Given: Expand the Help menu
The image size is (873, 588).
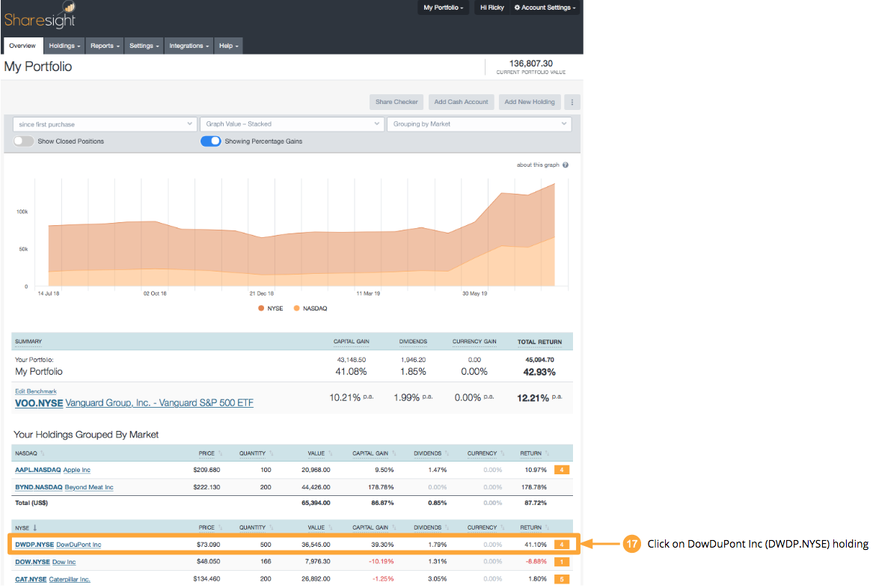Looking at the screenshot, I should [228, 46].
